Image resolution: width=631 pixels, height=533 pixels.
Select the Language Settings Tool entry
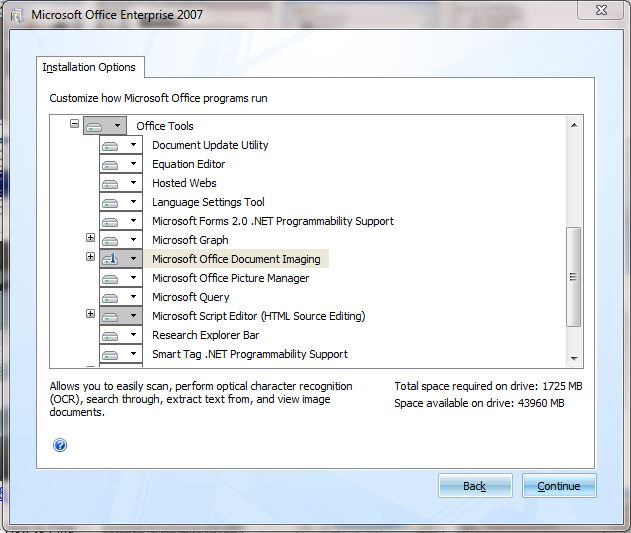point(208,202)
